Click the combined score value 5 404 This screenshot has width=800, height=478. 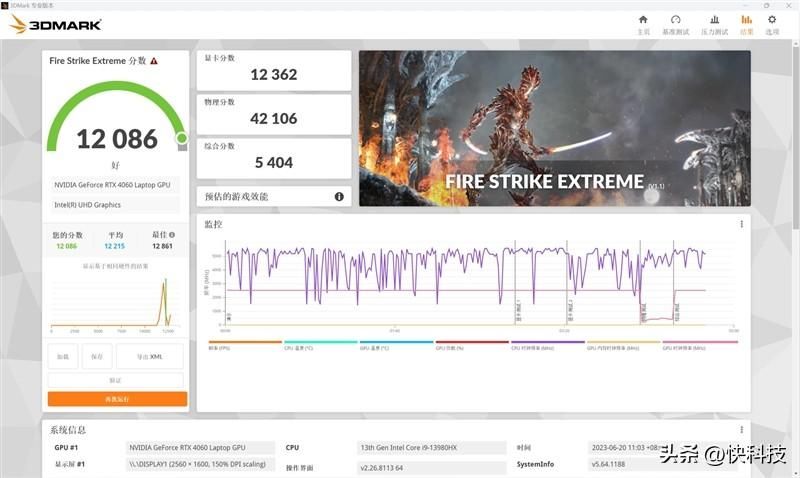273,163
